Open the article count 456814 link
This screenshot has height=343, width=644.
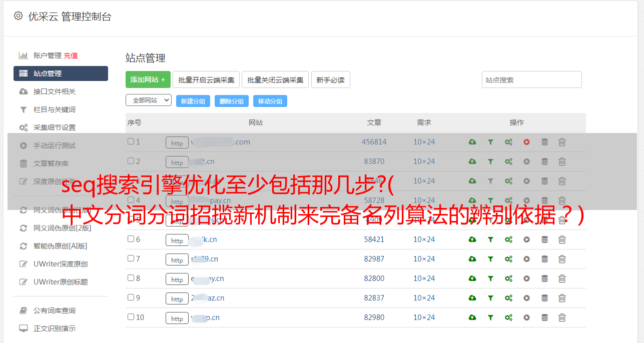pyautogui.click(x=374, y=142)
